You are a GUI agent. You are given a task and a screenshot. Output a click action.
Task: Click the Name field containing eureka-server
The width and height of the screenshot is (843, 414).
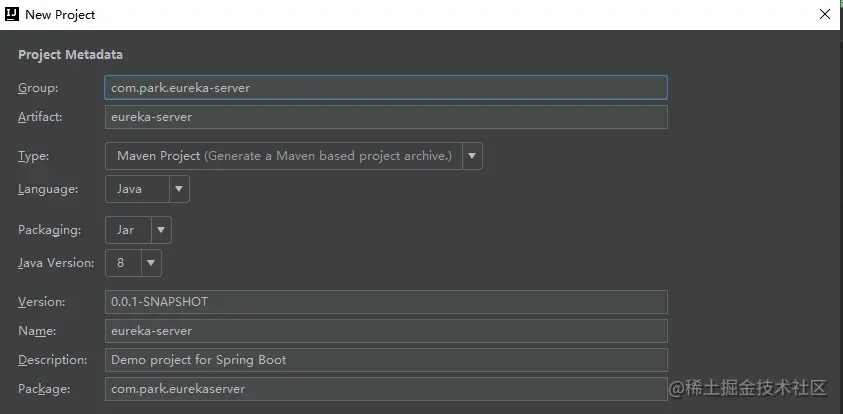pos(385,331)
